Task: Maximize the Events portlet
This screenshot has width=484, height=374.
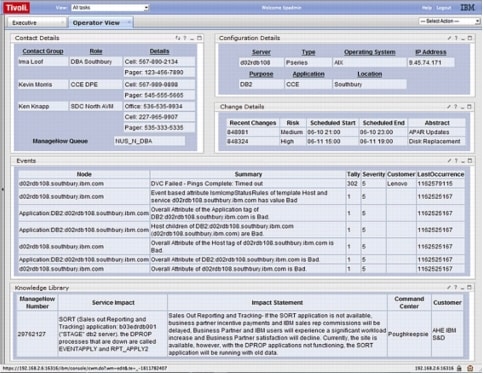Action: point(470,161)
